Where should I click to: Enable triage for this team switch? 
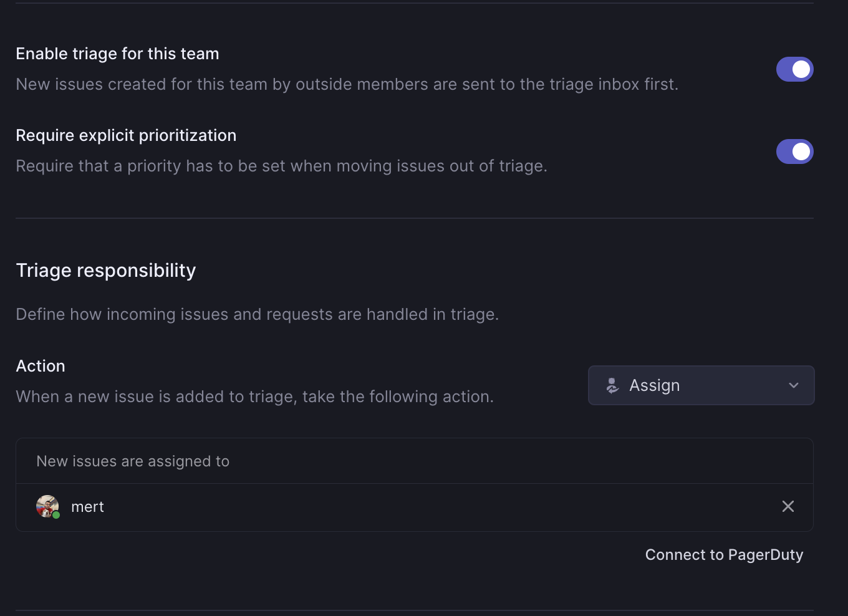pos(794,69)
